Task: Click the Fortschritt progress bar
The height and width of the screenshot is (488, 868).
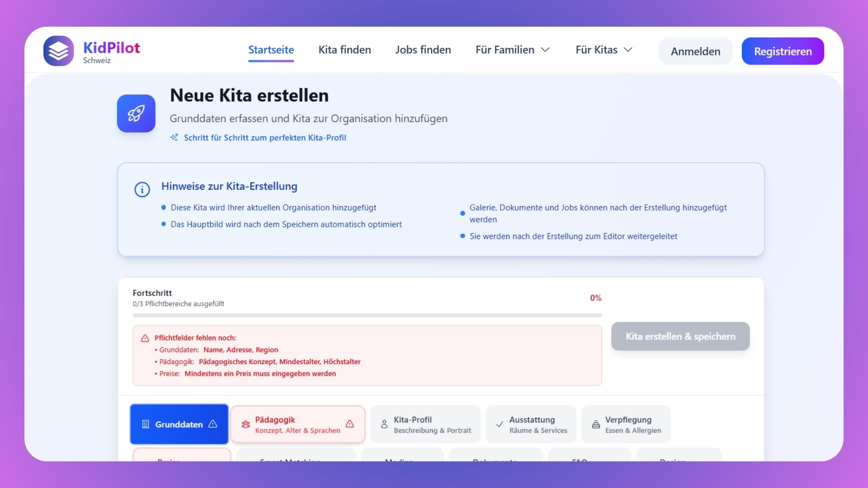Action: click(367, 315)
